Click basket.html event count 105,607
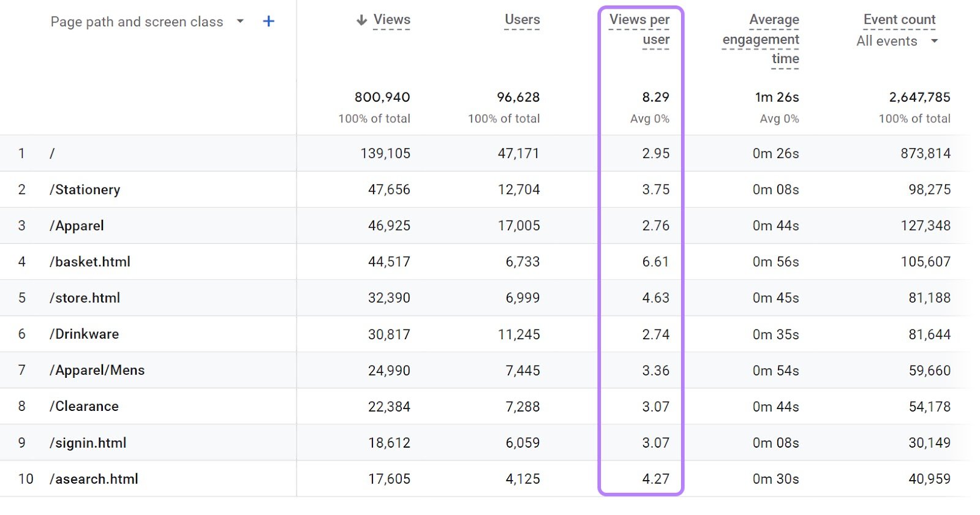Image resolution: width=980 pixels, height=515 pixels. tap(925, 262)
